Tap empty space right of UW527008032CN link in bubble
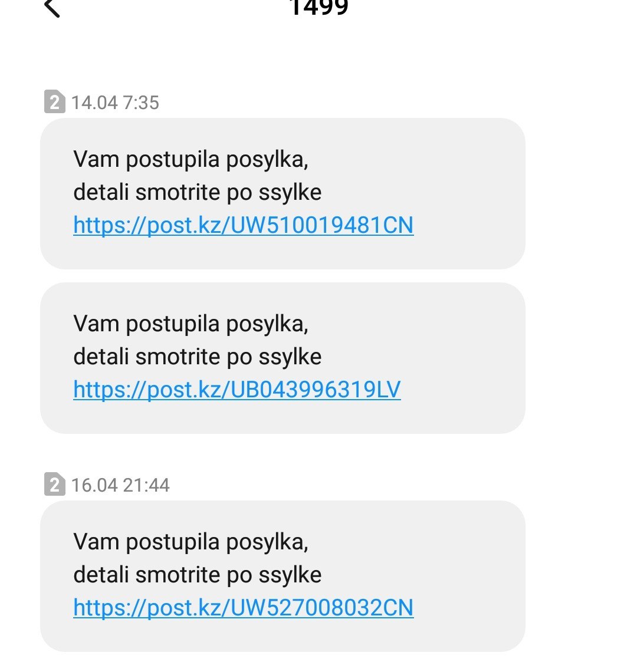The height and width of the screenshot is (672, 637). click(x=468, y=608)
